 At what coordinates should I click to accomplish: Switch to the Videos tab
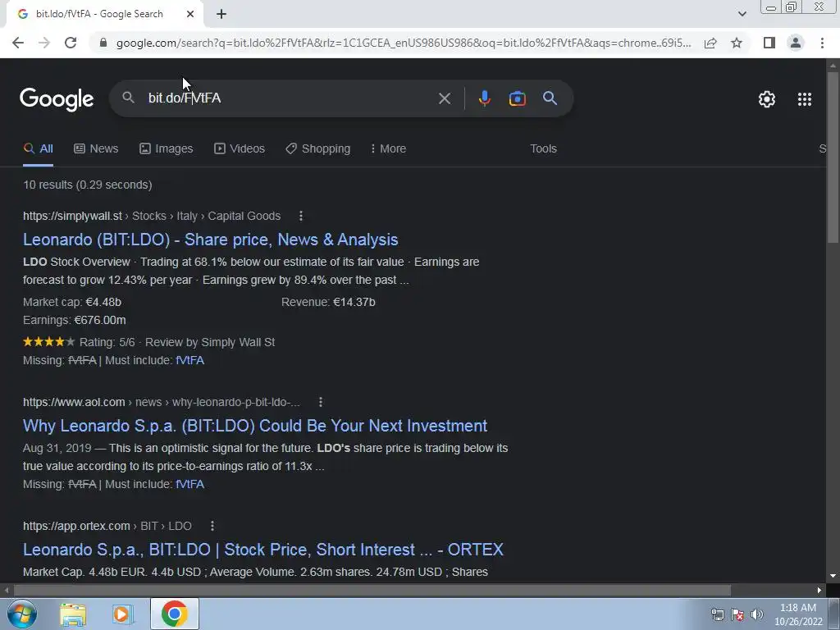(240, 149)
